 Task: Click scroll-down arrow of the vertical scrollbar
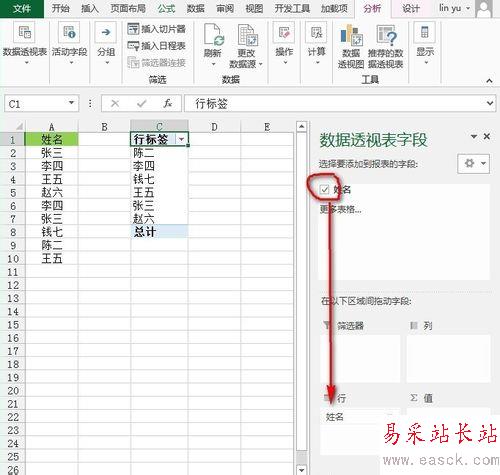point(301,469)
